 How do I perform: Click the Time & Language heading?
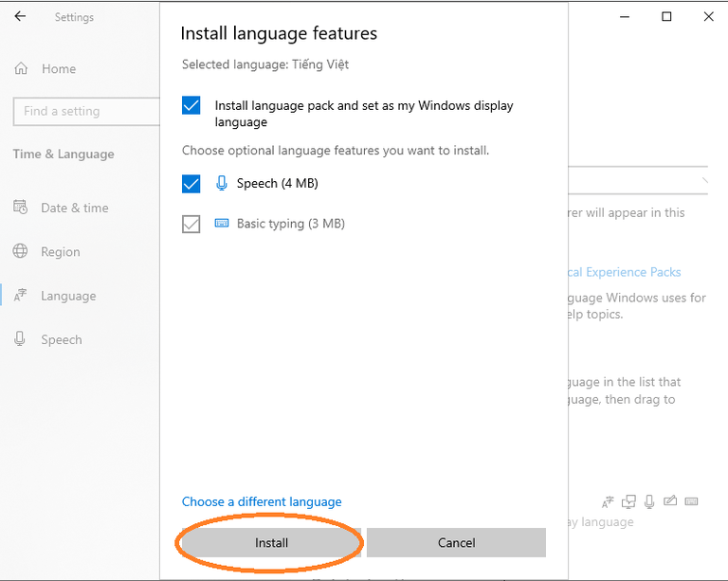pos(64,154)
